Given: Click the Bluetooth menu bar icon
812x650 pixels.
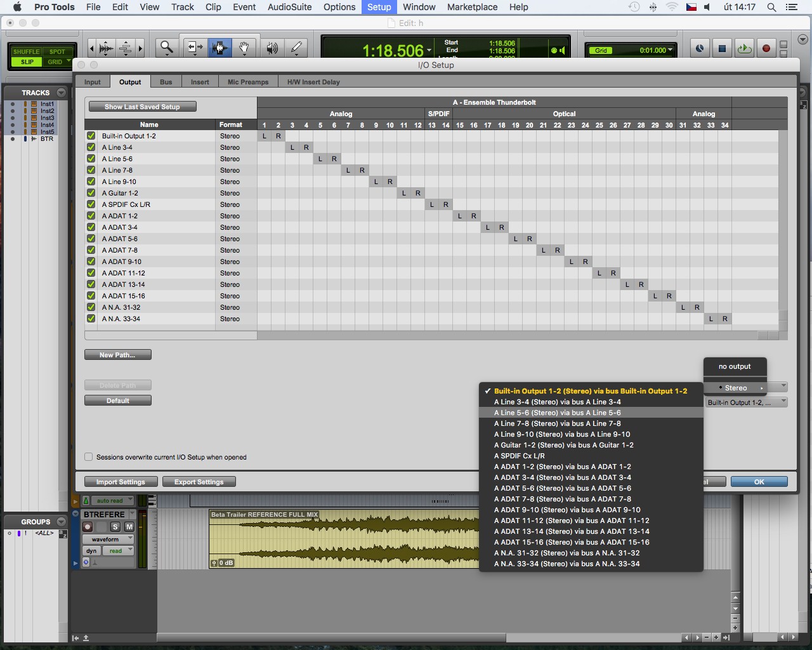Looking at the screenshot, I should coord(653,7).
